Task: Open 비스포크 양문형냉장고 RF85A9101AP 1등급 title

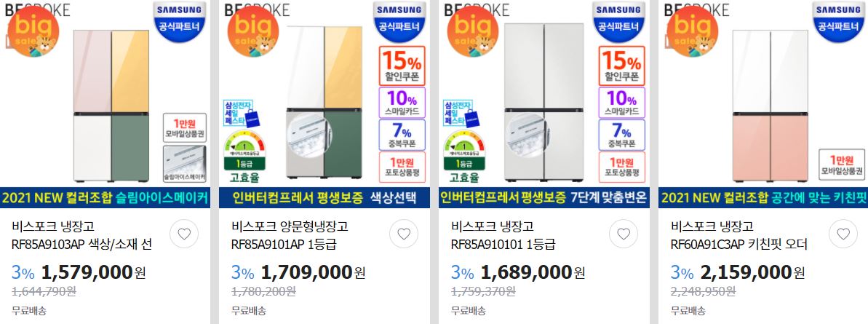Action: pos(290,235)
